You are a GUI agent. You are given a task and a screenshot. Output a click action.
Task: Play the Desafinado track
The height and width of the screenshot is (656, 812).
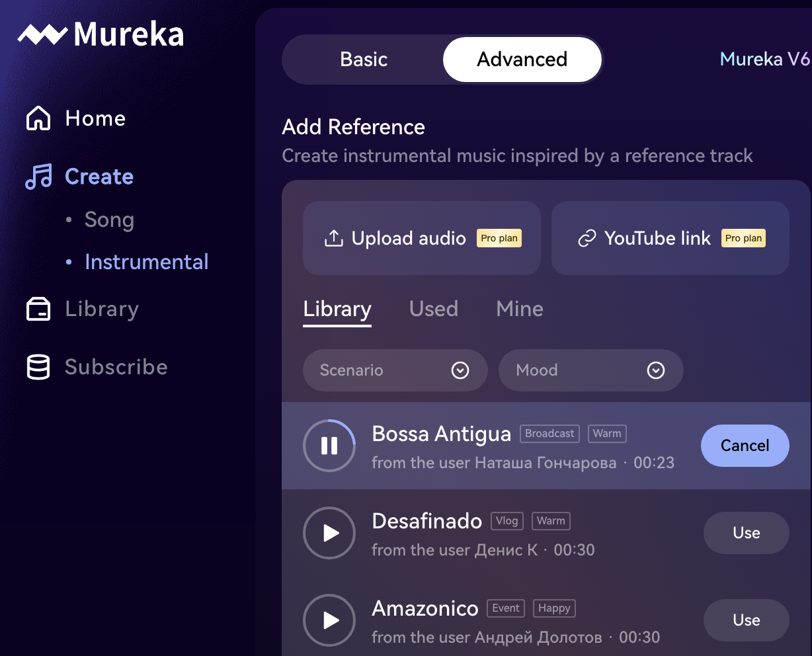[329, 533]
